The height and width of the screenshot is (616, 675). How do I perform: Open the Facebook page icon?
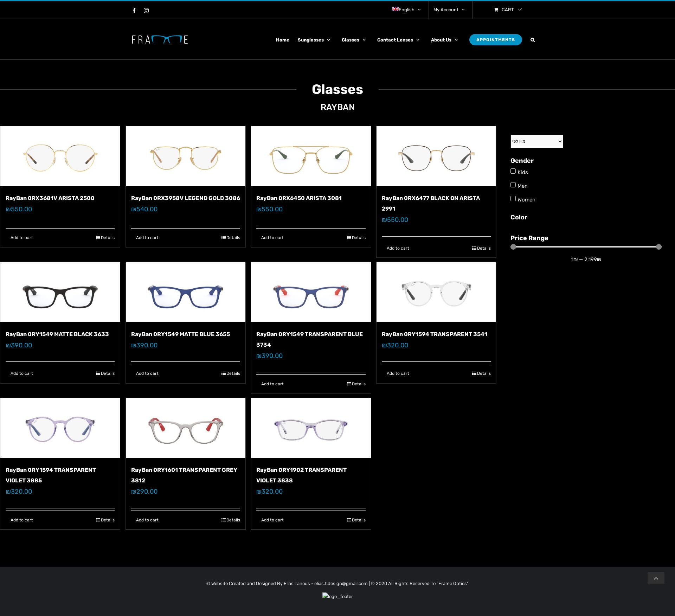[x=134, y=11]
